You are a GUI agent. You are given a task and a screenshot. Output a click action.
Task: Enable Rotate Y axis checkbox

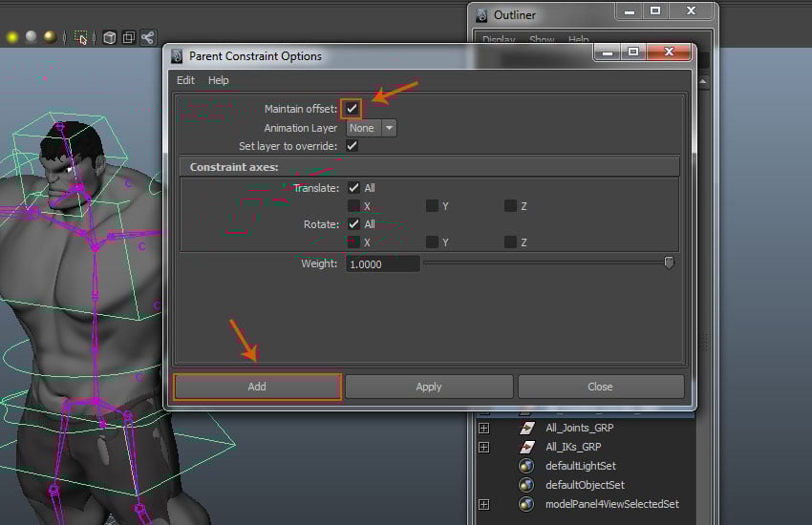pyautogui.click(x=432, y=242)
